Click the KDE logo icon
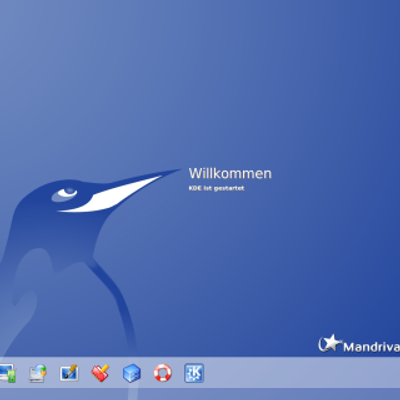Screen dimensions: 400x400 [194, 373]
